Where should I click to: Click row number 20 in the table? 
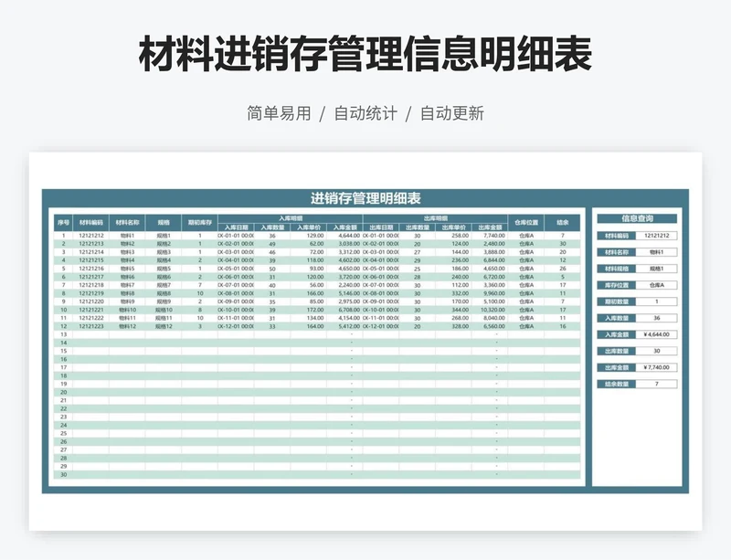63,392
